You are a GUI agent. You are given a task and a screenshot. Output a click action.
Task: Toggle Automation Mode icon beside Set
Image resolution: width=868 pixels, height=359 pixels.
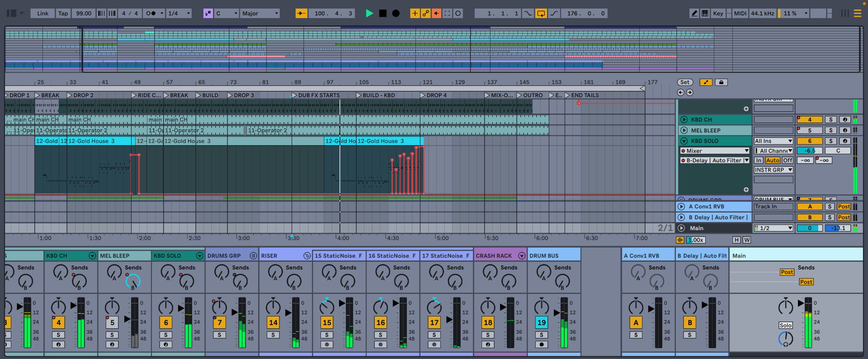(x=706, y=82)
